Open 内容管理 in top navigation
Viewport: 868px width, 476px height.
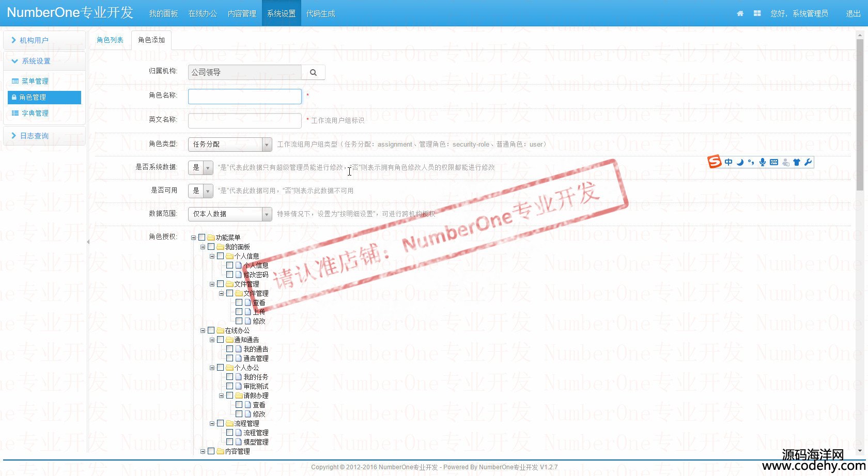click(242, 13)
